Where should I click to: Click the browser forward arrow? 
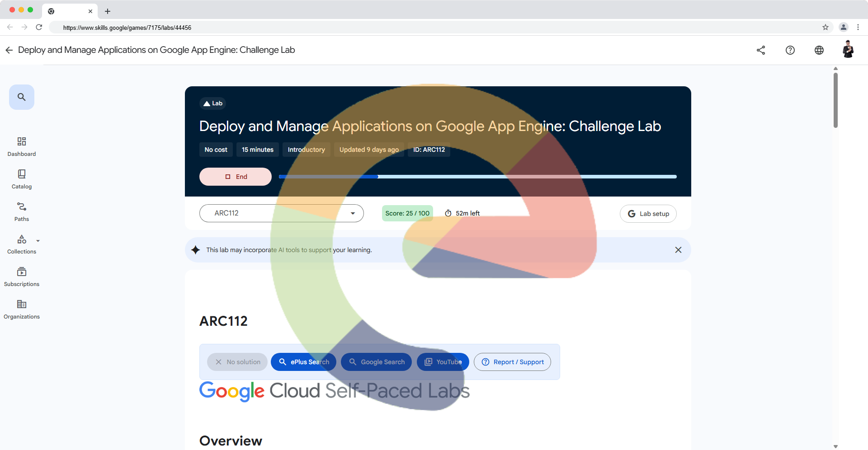click(x=24, y=27)
